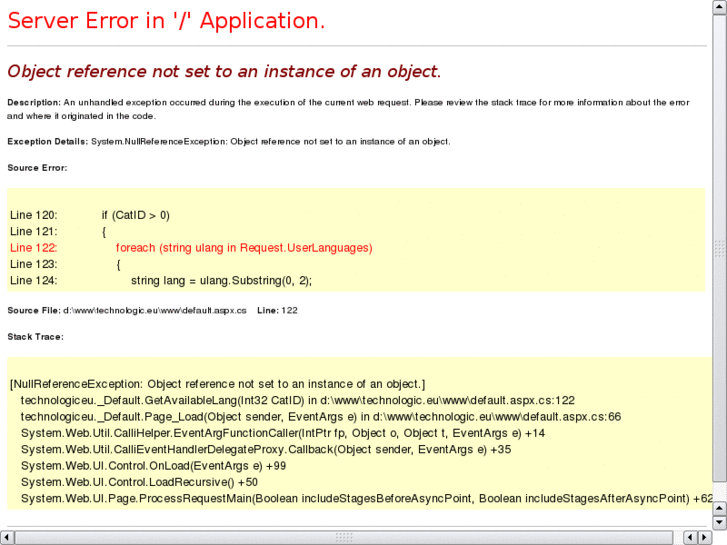Click 'System.NullReferenceException' in the exception details

159,141
